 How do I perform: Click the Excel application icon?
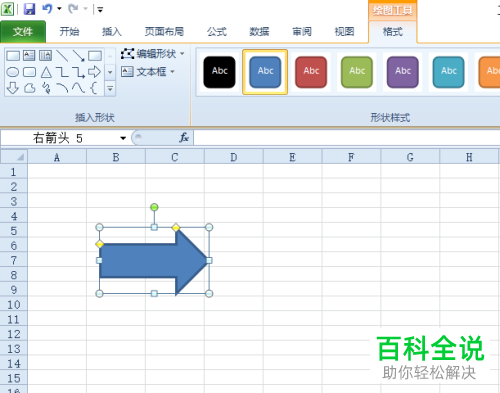click(7, 9)
